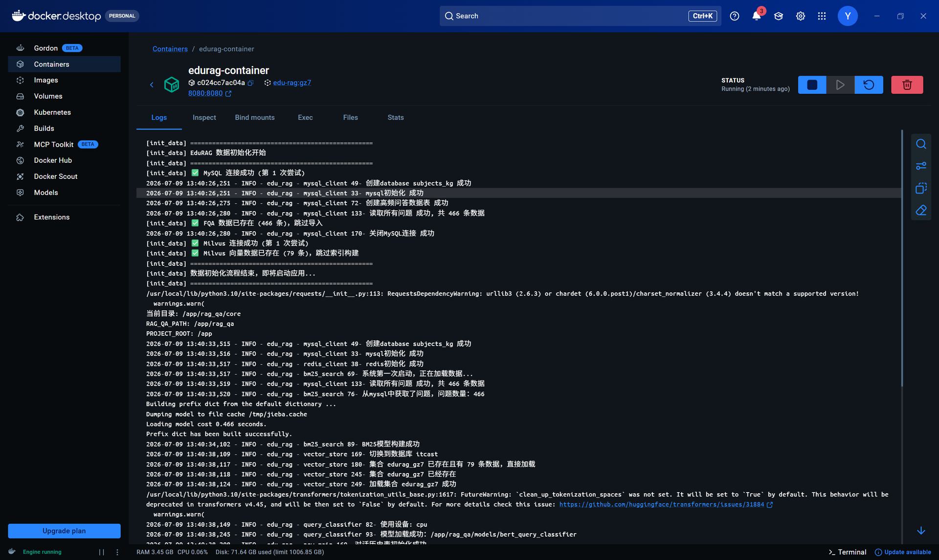Open Kubernetes in the sidebar

(x=64, y=112)
